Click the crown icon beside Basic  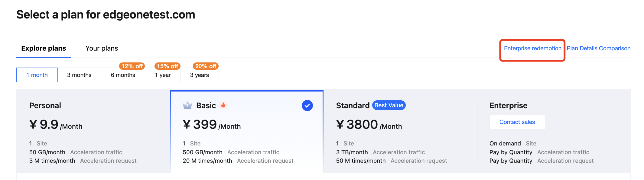tap(187, 105)
